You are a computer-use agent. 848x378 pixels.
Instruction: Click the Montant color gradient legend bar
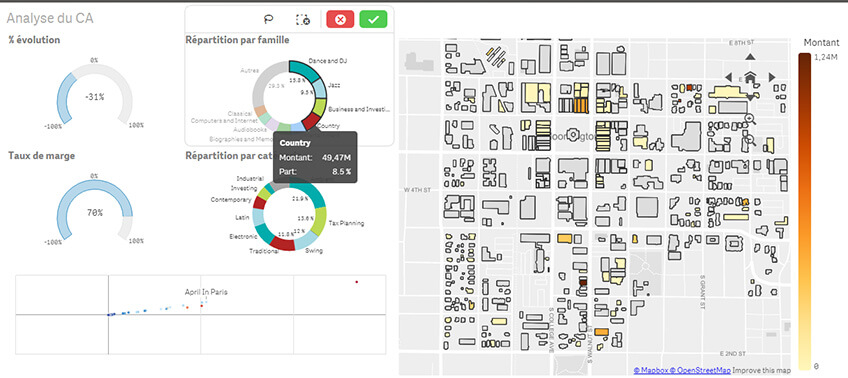(804, 210)
